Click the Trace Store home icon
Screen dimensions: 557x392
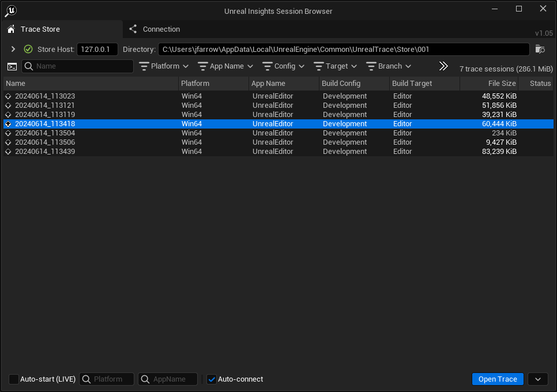pyautogui.click(x=11, y=29)
